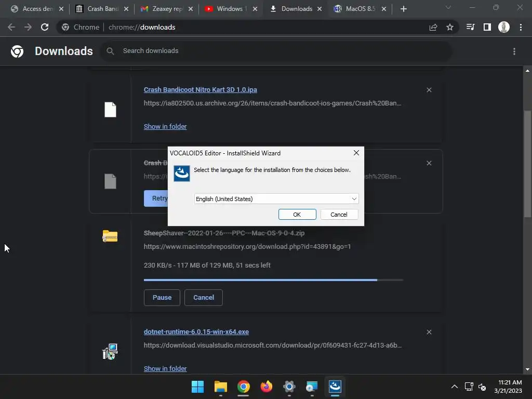Click the downloads page scrollbar thumb

[527, 164]
